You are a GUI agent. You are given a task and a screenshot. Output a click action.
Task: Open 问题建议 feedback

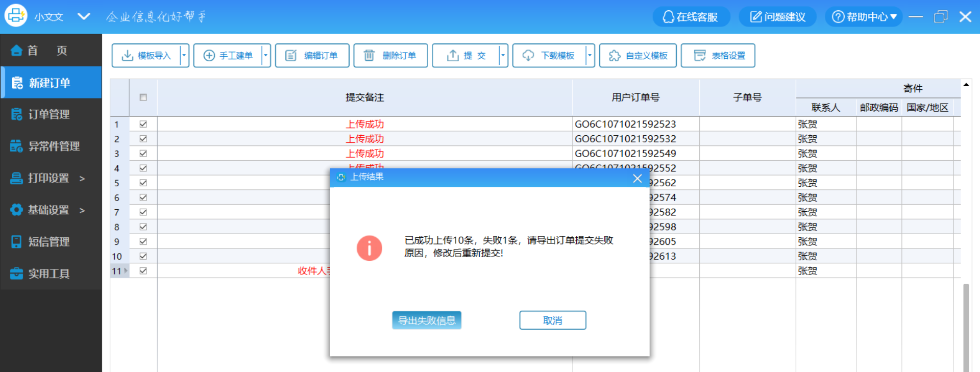pyautogui.click(x=777, y=17)
